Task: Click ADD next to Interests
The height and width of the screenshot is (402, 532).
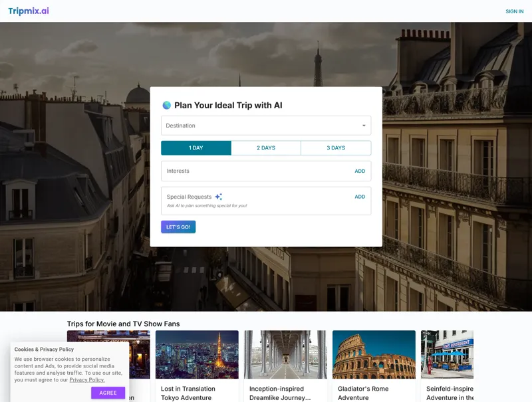Action: [360, 171]
